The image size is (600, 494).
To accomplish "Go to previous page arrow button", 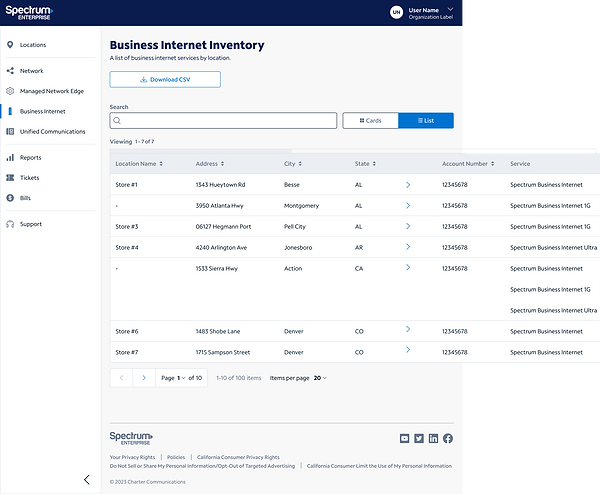I will [x=121, y=378].
